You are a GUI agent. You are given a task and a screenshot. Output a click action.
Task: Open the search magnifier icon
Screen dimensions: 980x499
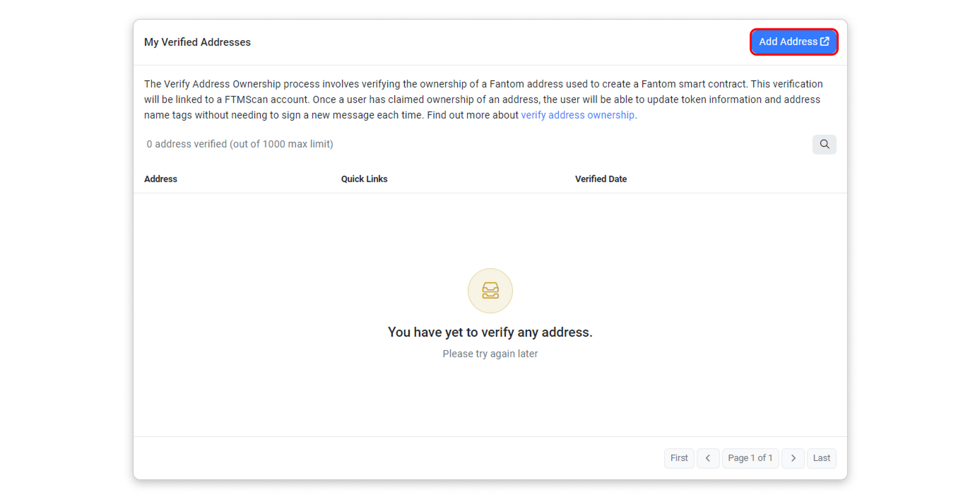[x=825, y=144]
